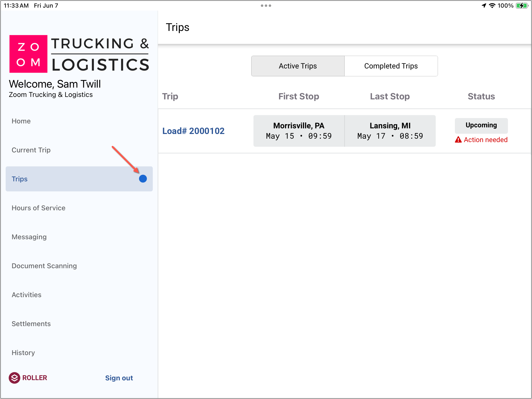The width and height of the screenshot is (532, 399).
Task: Click the blue notification dot on Trips
Action: pyautogui.click(x=143, y=179)
